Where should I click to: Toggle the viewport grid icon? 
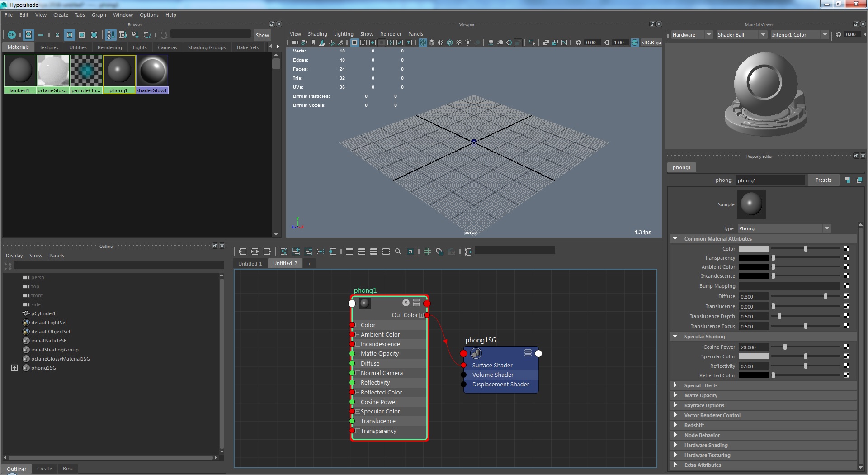pos(354,43)
